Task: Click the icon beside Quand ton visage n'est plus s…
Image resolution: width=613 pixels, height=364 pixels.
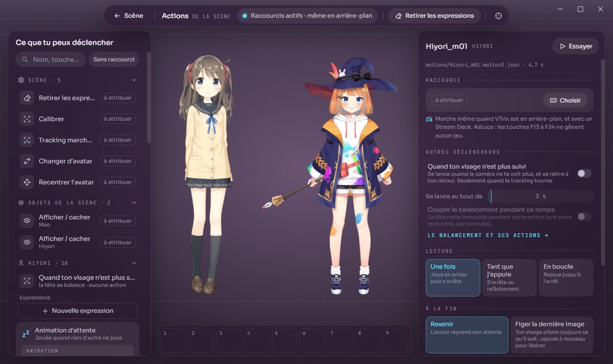Action: coord(27,281)
